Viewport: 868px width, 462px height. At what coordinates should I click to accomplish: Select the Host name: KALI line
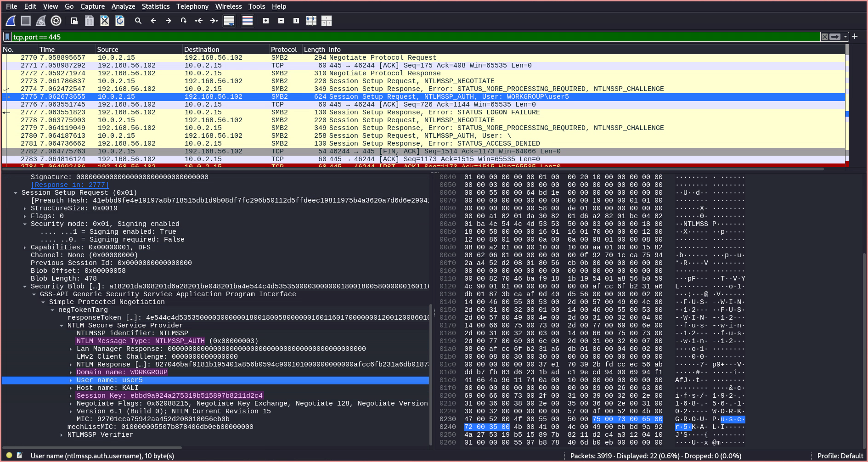coord(107,388)
